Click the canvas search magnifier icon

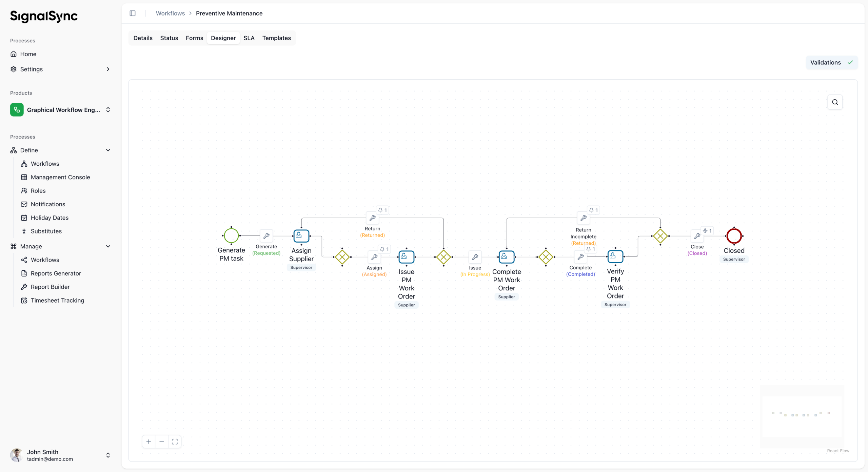click(x=835, y=102)
